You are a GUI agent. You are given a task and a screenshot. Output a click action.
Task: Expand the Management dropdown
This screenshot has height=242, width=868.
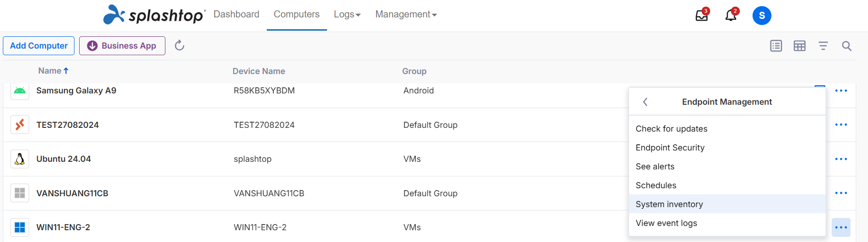406,15
